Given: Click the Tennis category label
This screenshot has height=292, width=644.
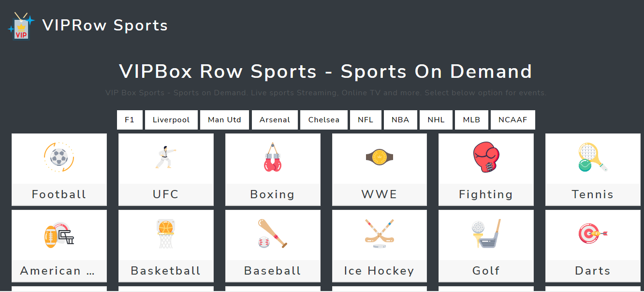Looking at the screenshot, I should (x=593, y=194).
